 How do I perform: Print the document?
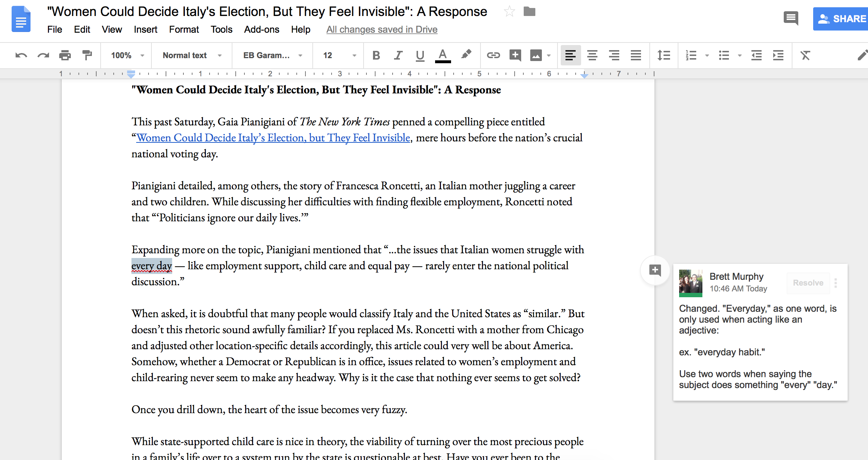[x=65, y=55]
